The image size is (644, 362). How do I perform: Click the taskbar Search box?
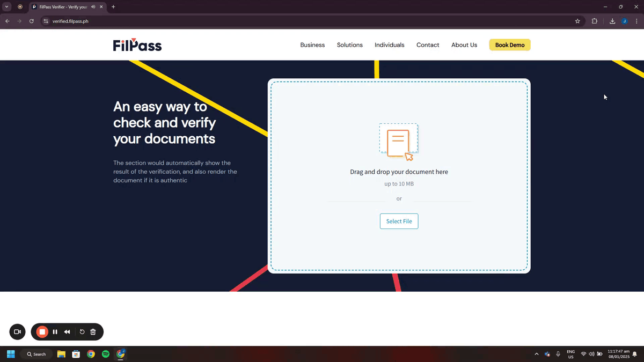(x=36, y=354)
